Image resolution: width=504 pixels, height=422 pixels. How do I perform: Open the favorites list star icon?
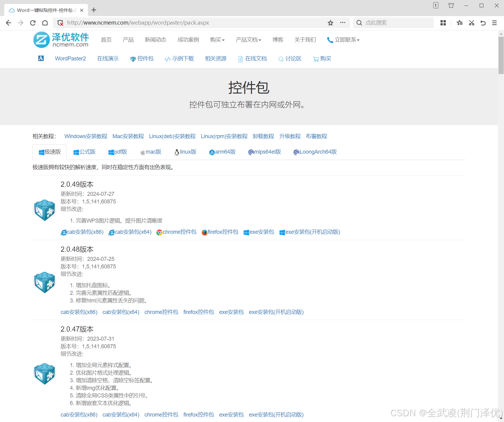[x=459, y=23]
